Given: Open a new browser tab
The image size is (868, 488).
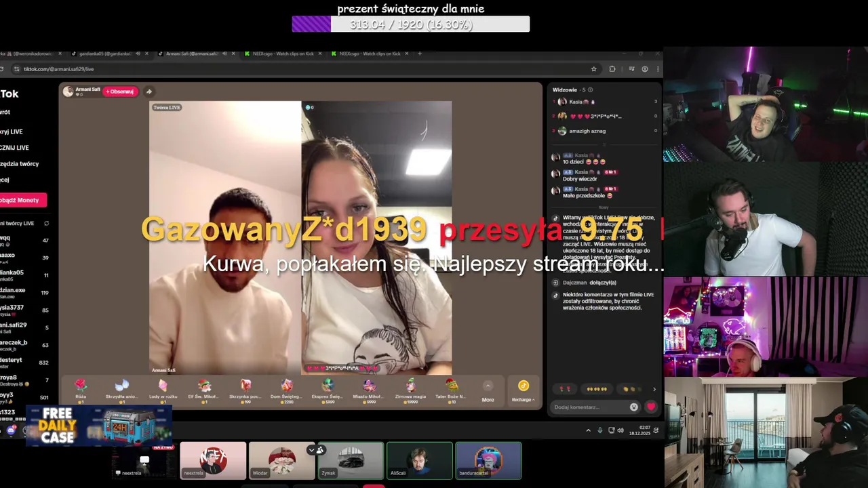Looking at the screenshot, I should [419, 54].
